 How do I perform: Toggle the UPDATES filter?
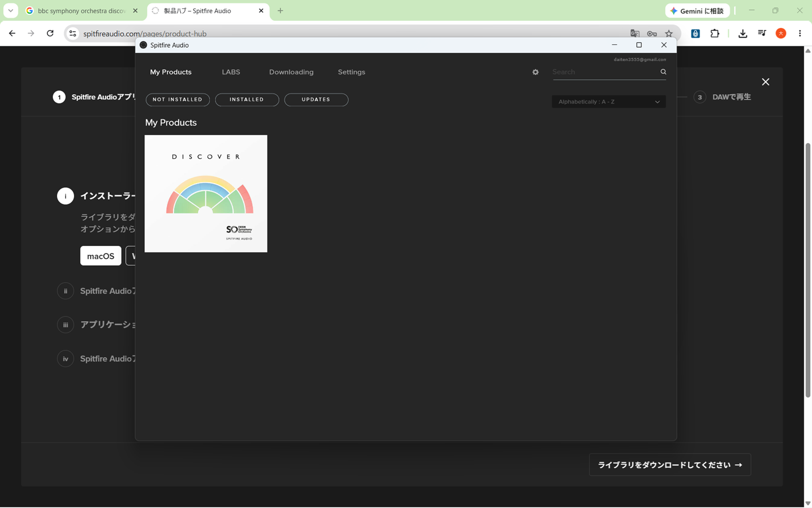(x=316, y=99)
